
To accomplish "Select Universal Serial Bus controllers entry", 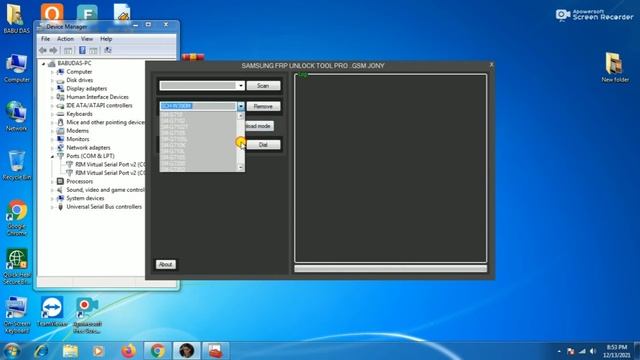I will pyautogui.click(x=104, y=207).
